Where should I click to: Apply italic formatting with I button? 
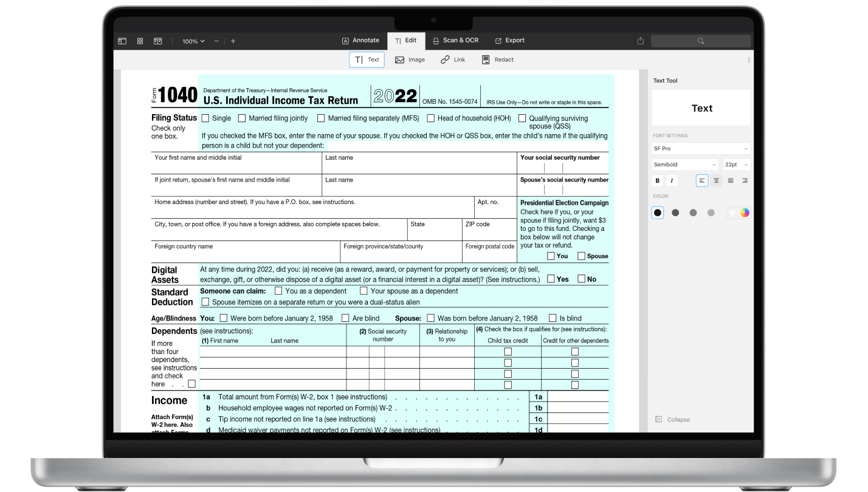(x=671, y=180)
